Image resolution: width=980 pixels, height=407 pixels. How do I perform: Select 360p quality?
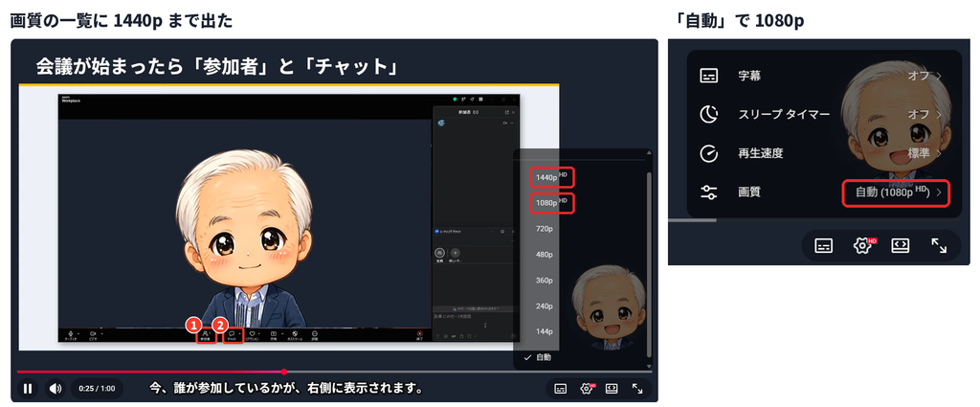544,280
